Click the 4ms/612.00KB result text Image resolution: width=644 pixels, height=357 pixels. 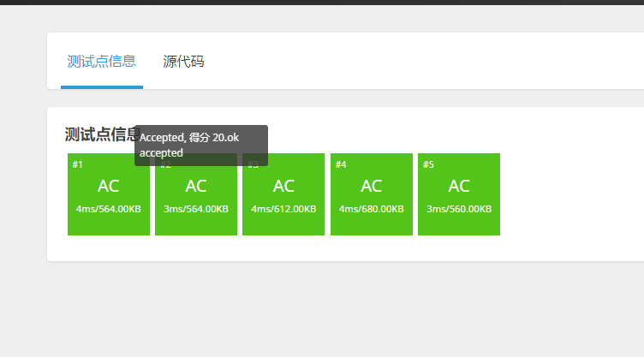(283, 209)
